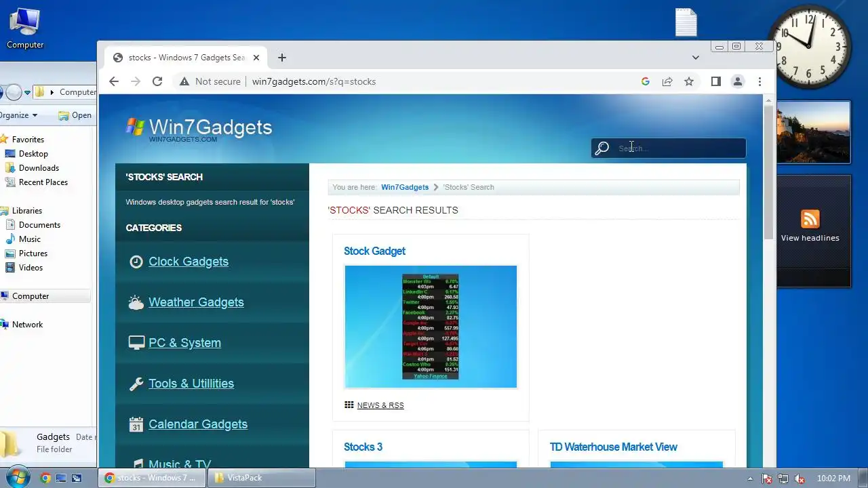
Task: Click the Chrome back arrow
Action: tap(114, 81)
